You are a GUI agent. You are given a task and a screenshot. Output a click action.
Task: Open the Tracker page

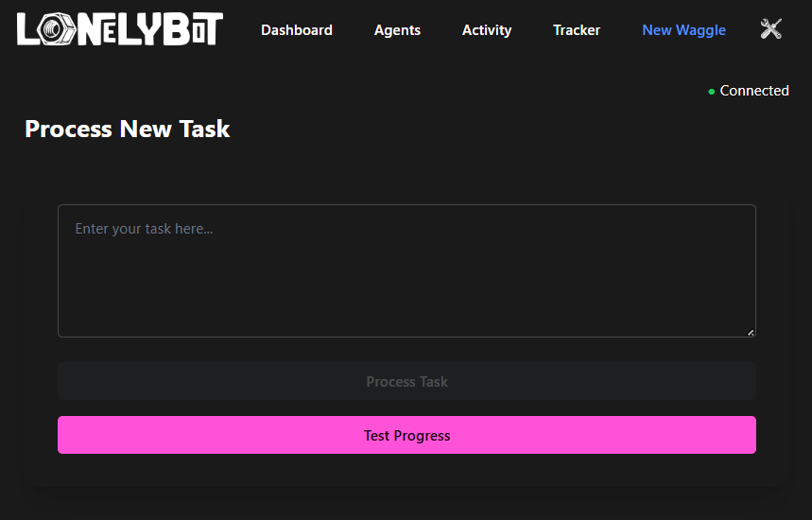576,30
